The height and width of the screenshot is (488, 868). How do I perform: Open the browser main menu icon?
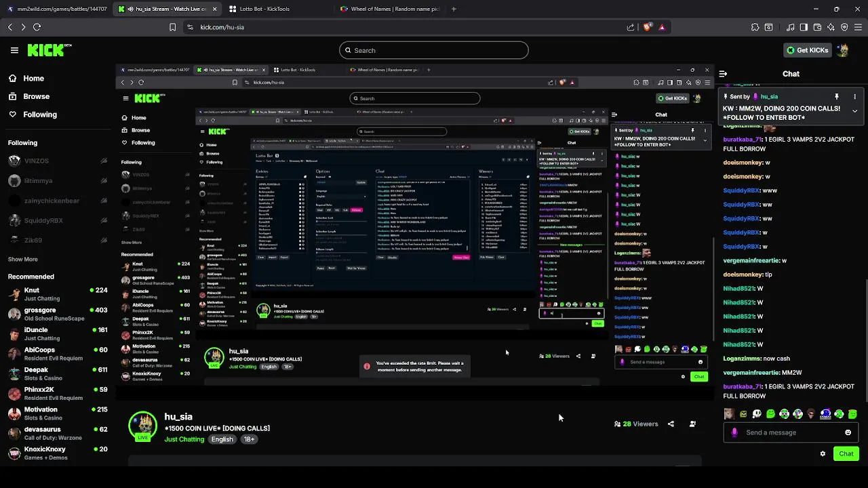(x=858, y=27)
